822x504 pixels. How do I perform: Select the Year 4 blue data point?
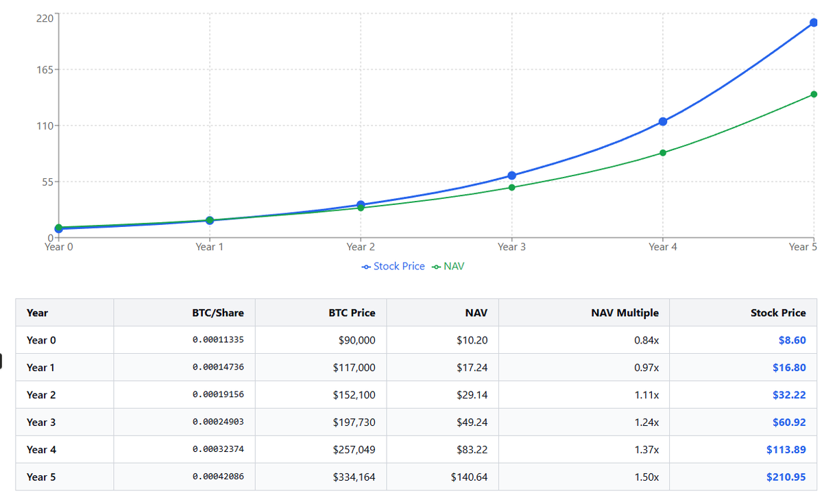click(662, 122)
